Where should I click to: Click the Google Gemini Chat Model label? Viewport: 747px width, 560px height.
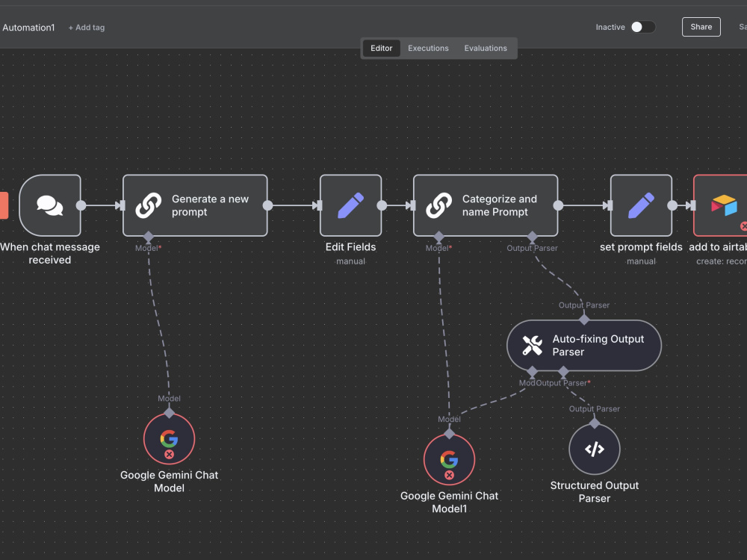pyautogui.click(x=169, y=482)
